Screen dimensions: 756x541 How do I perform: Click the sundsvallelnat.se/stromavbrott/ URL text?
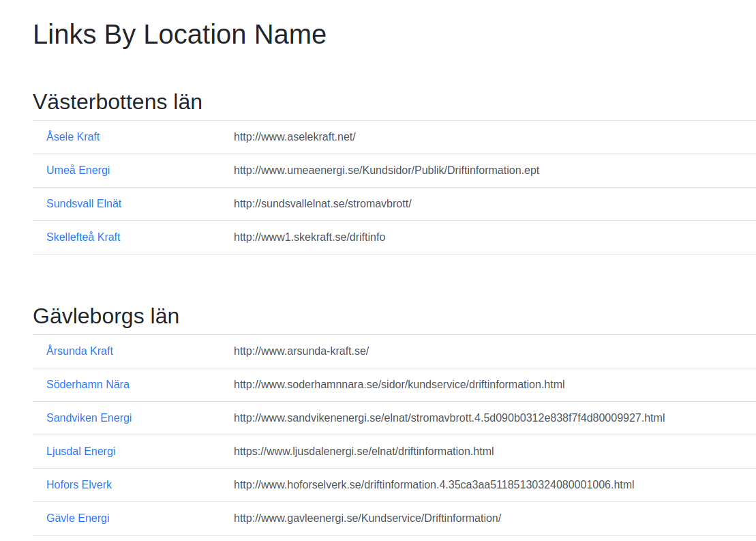click(322, 204)
